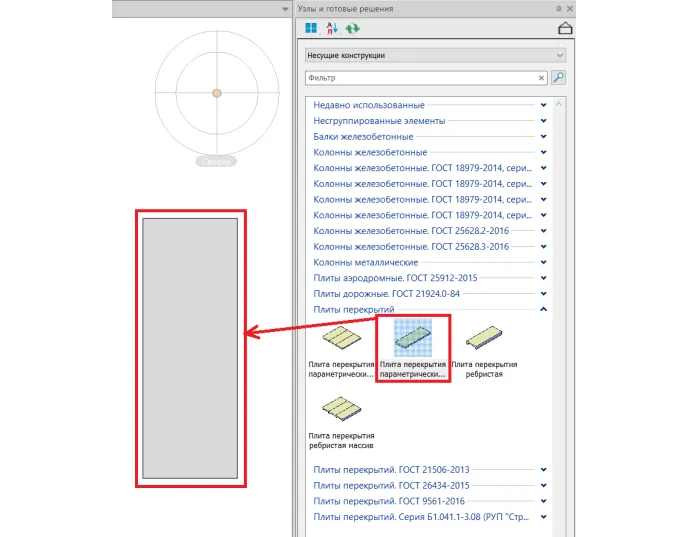Click the Сверху view label under the compass
This screenshot has width=688, height=537.
pos(216,161)
